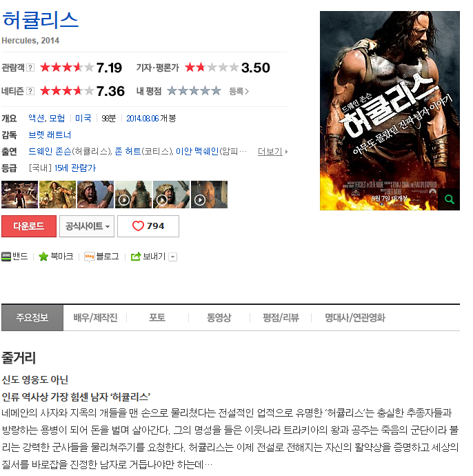This screenshot has height=476, width=473.
Task: Play the last video thumbnail with the bald man
Action: [x=209, y=195]
